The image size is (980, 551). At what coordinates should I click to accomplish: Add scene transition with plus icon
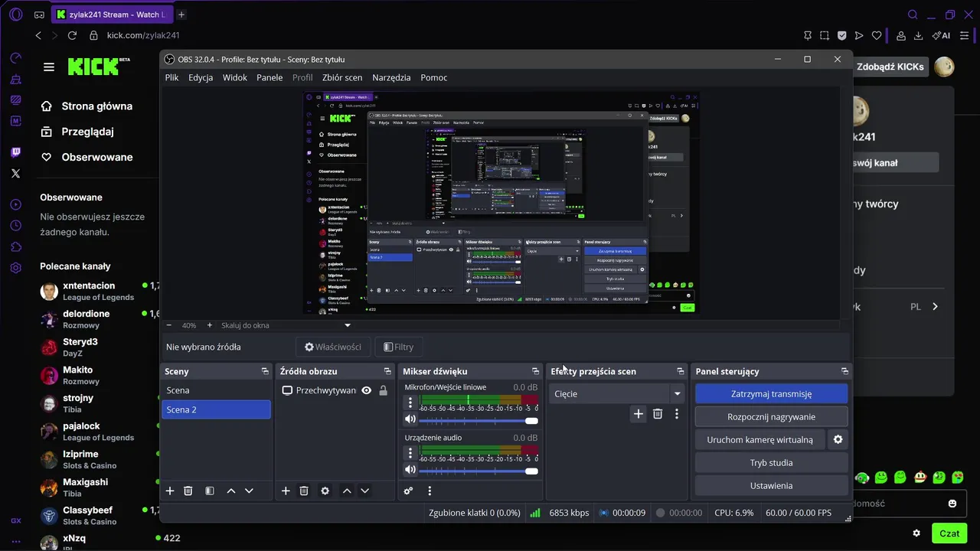coord(639,414)
